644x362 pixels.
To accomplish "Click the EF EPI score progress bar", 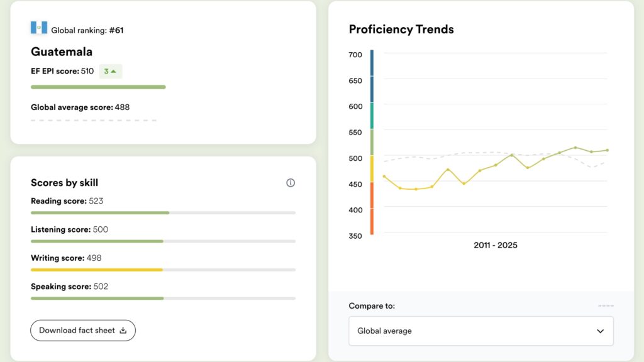I will (x=98, y=87).
